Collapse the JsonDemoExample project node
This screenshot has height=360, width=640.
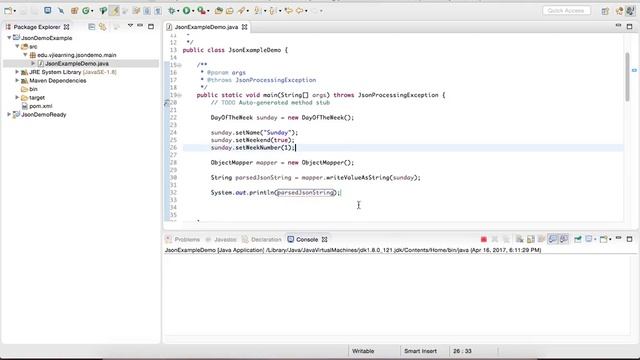click(x=9, y=38)
